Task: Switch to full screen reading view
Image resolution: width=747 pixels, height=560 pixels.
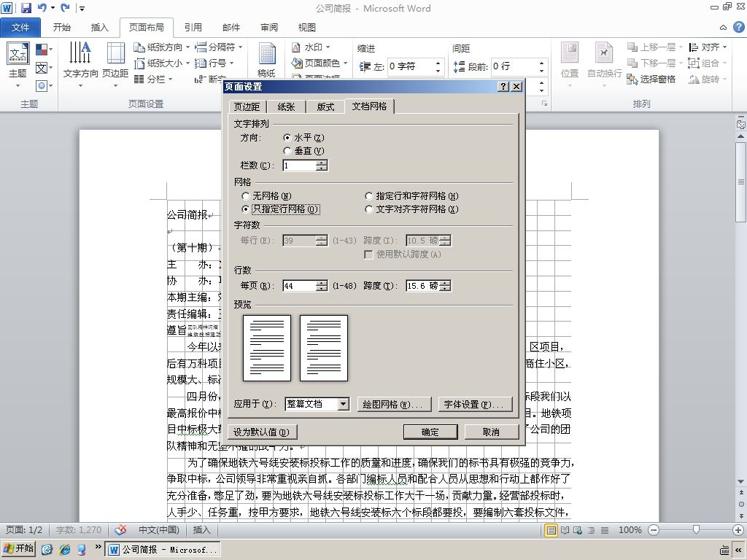Action: pos(565,530)
